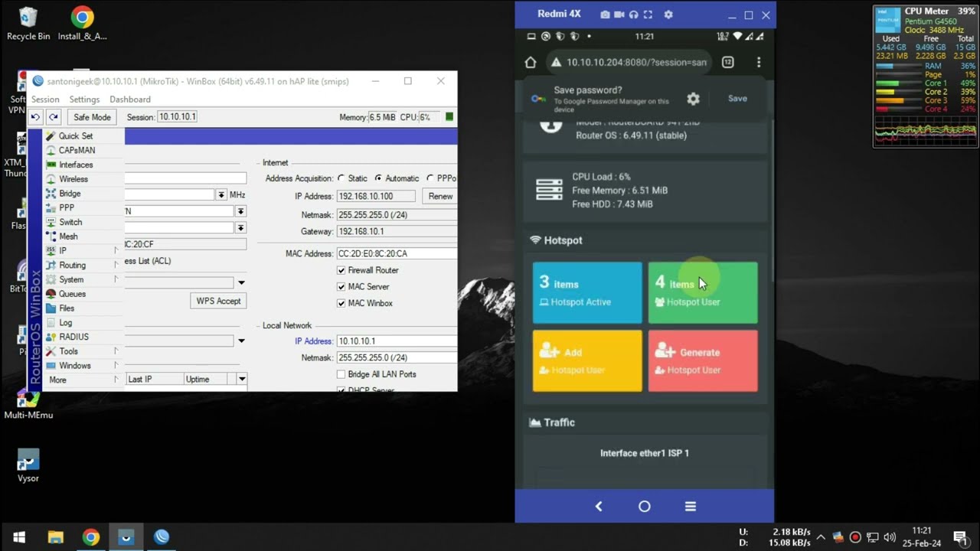Open Queues in WinBox sidebar

72,294
